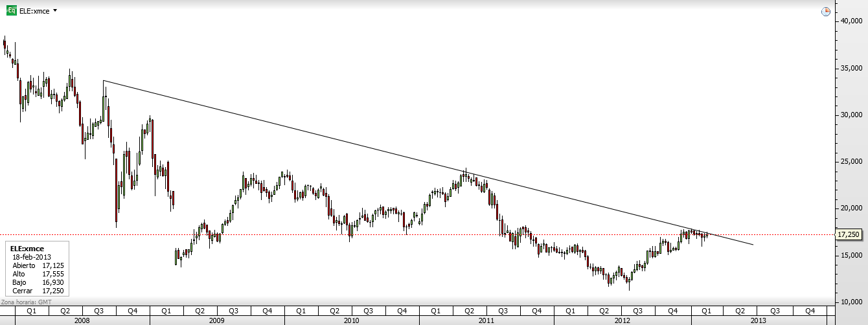The image size is (868, 325).
Task: Click the 35,000 price axis label
Action: tap(851, 68)
